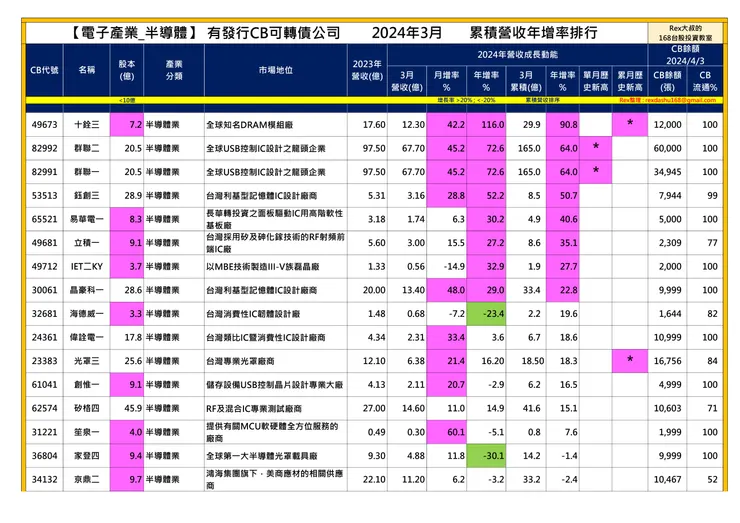Image resolution: width=740 pixels, height=523 pixels.
Task: Click the 2023年營收(億) column header
Action: (x=367, y=70)
